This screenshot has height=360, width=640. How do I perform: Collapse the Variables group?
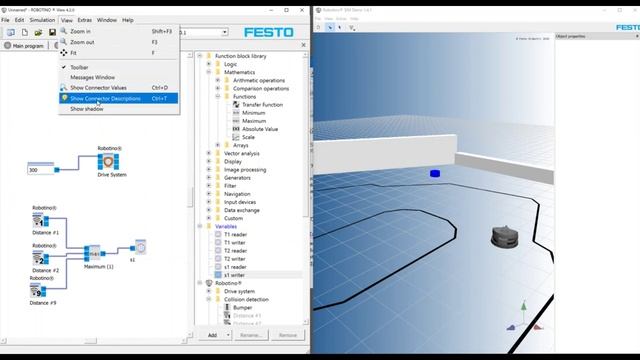(x=200, y=226)
